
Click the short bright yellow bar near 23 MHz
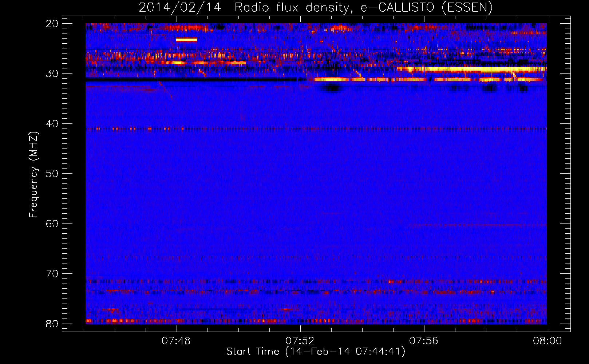pos(186,40)
